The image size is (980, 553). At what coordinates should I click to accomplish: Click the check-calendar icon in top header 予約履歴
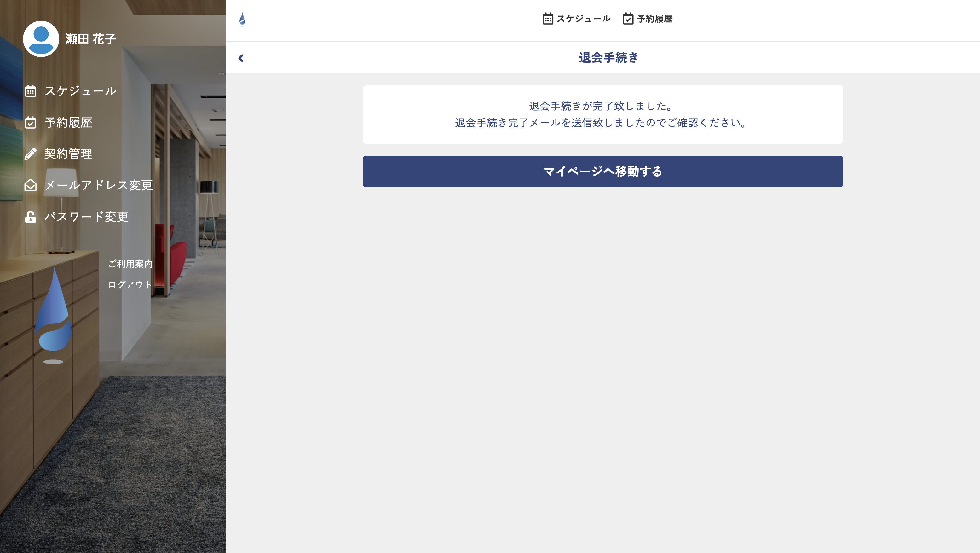pyautogui.click(x=628, y=19)
